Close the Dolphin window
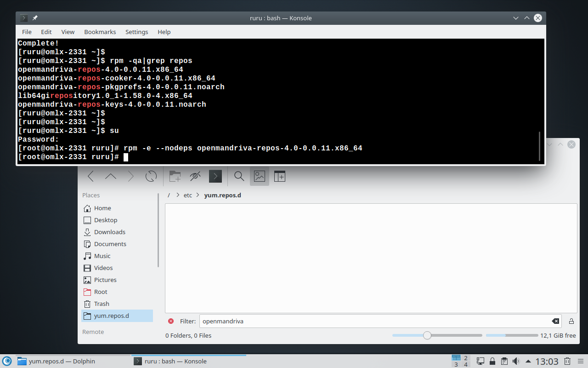Viewport: 588px width, 368px height. (571, 144)
